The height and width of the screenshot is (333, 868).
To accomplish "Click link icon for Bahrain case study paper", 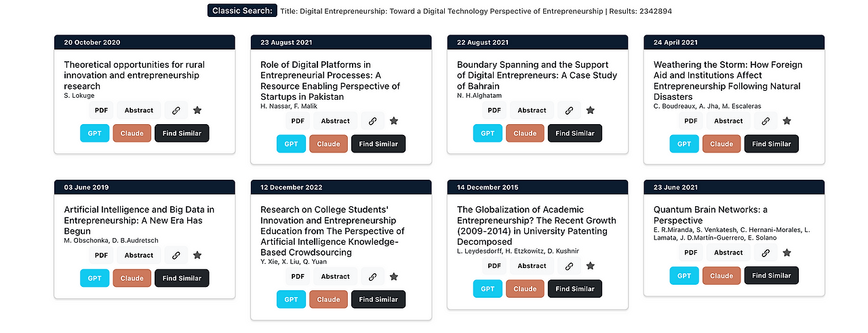I will [x=570, y=111].
